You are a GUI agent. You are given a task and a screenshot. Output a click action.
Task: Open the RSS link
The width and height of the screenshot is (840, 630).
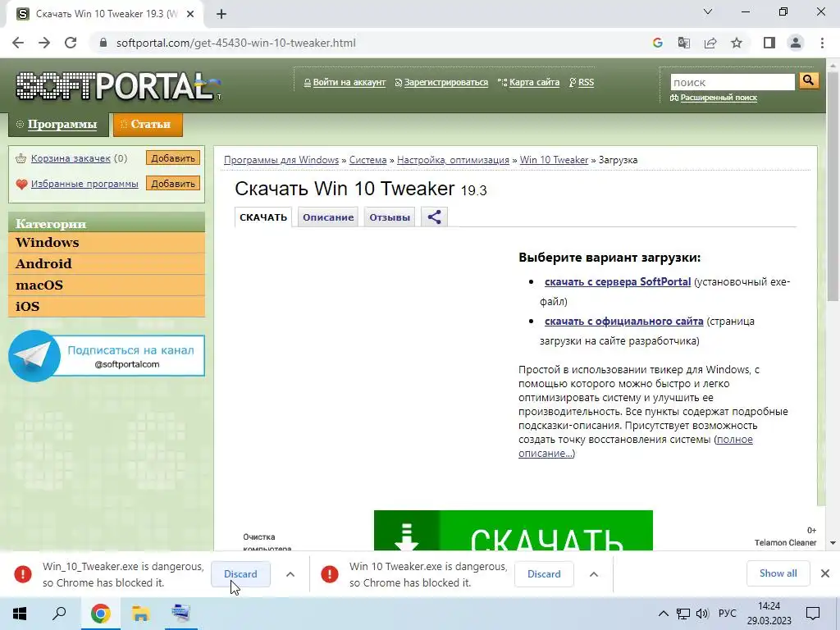[586, 82]
